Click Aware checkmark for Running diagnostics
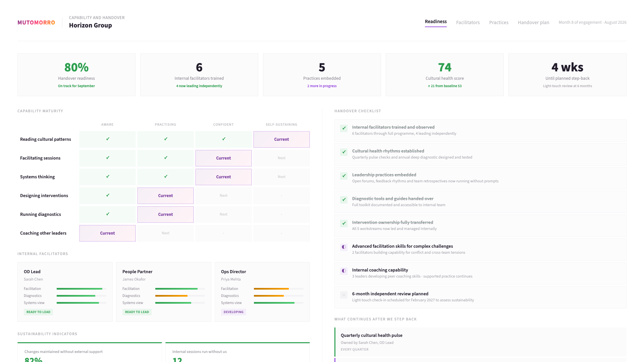This screenshot has width=644, height=362. [x=108, y=214]
